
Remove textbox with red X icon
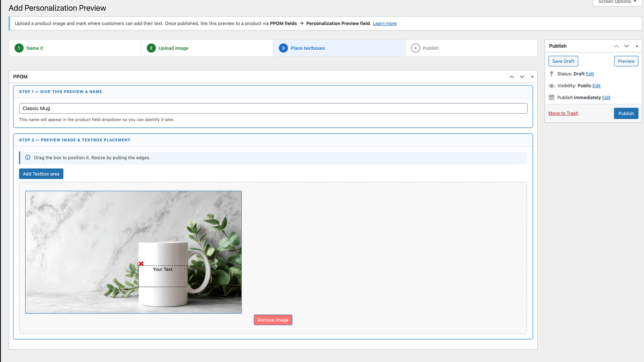[x=141, y=264]
